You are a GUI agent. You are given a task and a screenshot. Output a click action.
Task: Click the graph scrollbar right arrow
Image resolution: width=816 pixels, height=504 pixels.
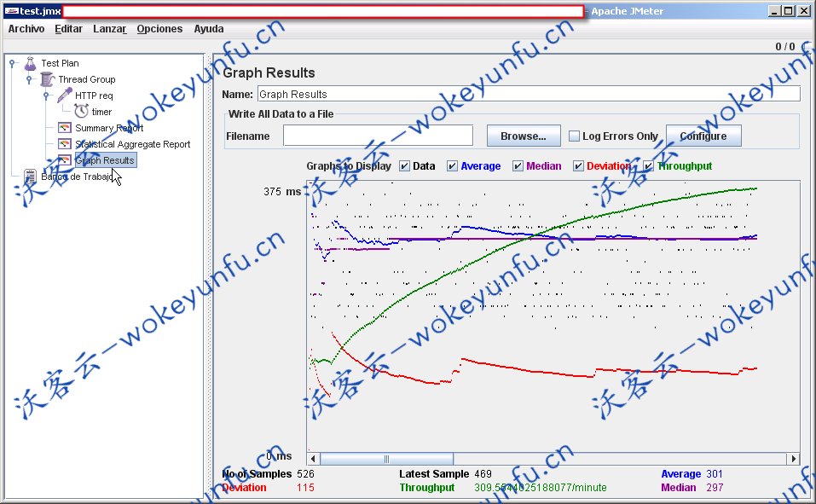coord(794,459)
